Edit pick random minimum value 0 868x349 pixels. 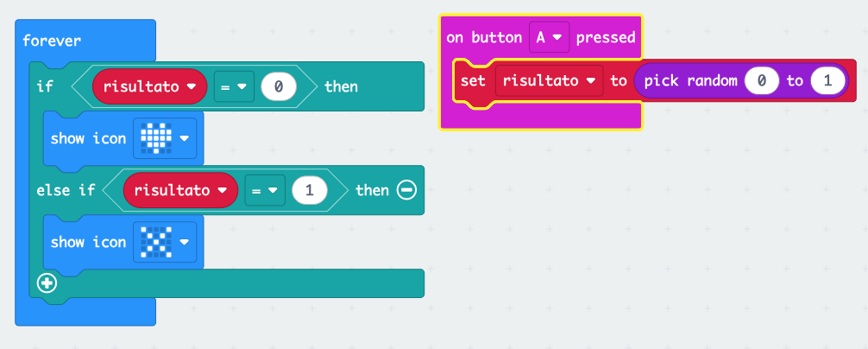(761, 81)
